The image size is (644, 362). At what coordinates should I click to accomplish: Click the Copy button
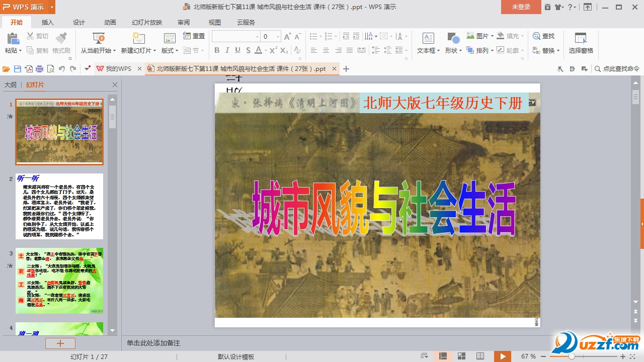38,50
